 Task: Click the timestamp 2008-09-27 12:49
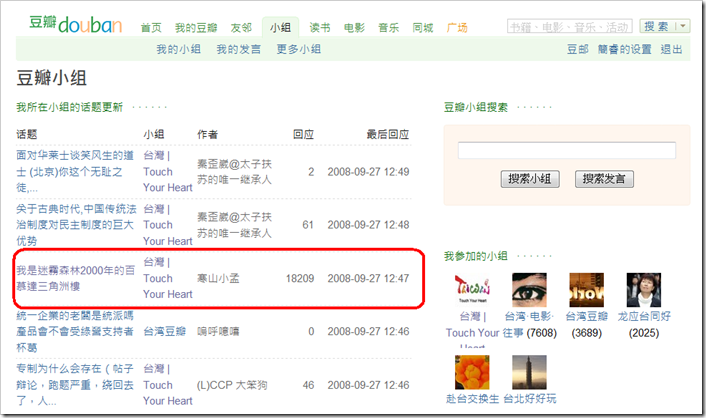click(368, 172)
